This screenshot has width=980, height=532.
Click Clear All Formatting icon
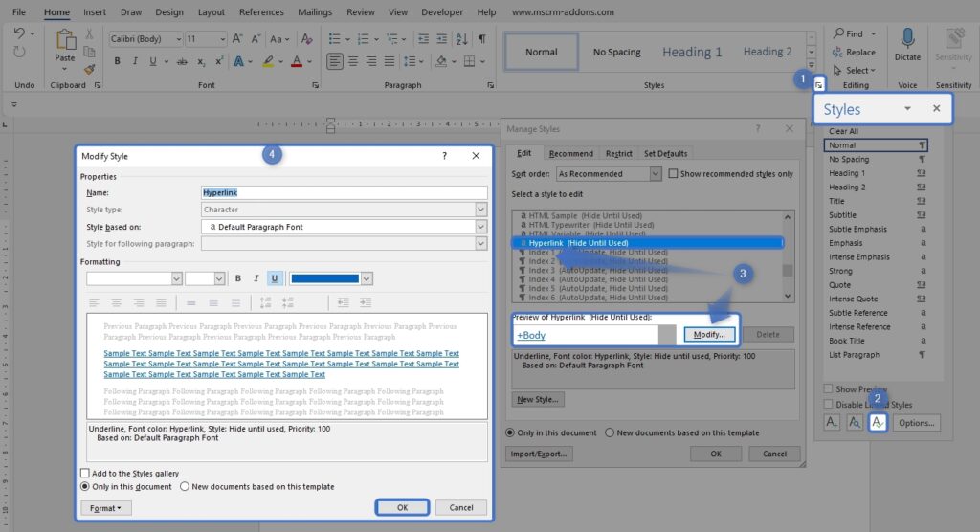tap(306, 39)
